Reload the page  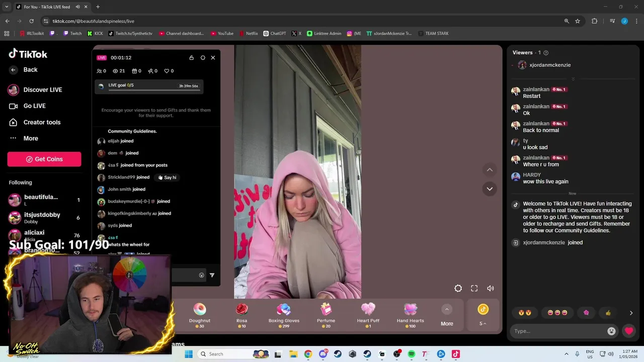coord(31,21)
